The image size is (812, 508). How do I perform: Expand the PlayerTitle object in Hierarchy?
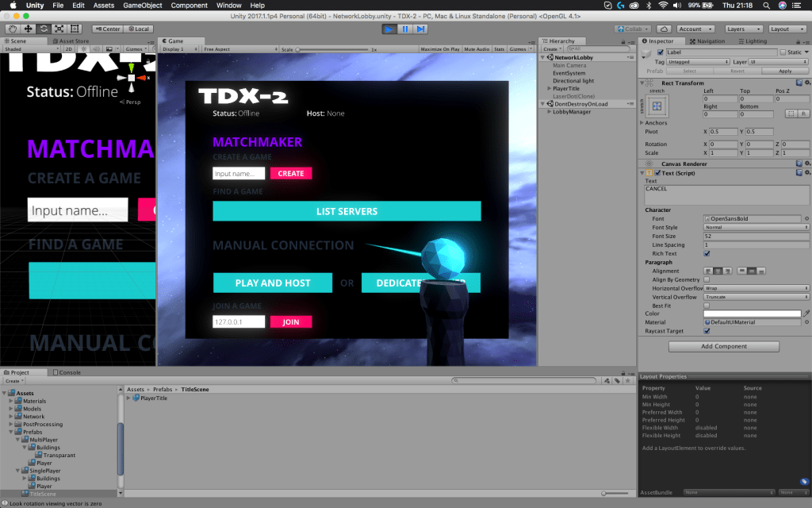click(549, 89)
